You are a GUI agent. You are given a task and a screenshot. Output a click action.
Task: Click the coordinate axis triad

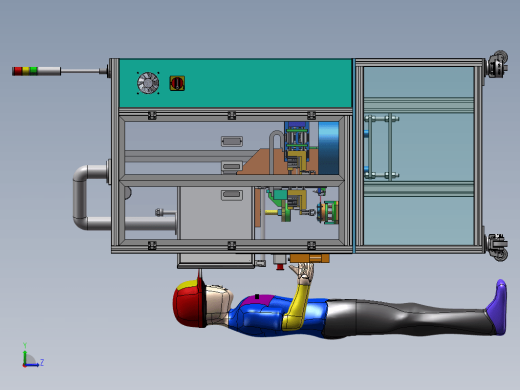(32, 355)
